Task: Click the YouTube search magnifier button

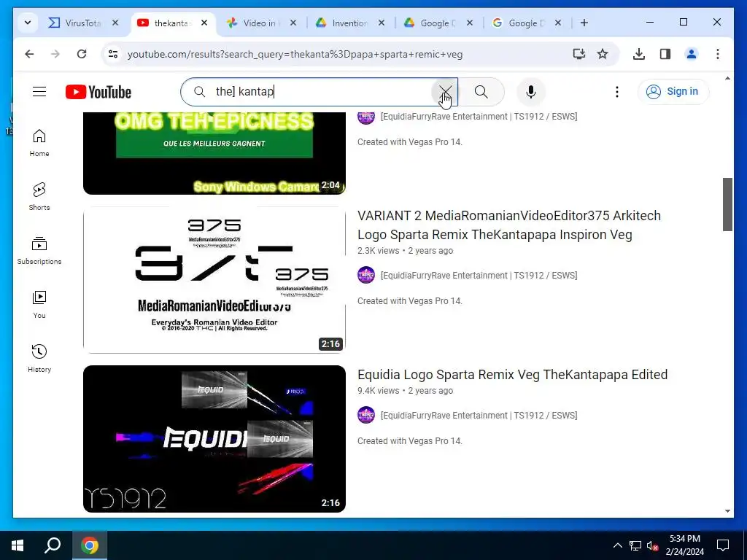Action: 481,91
